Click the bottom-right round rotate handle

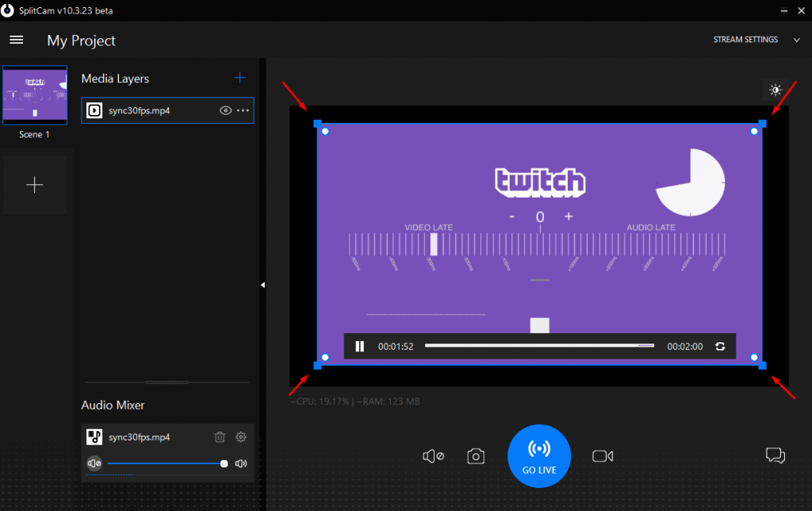tap(754, 357)
